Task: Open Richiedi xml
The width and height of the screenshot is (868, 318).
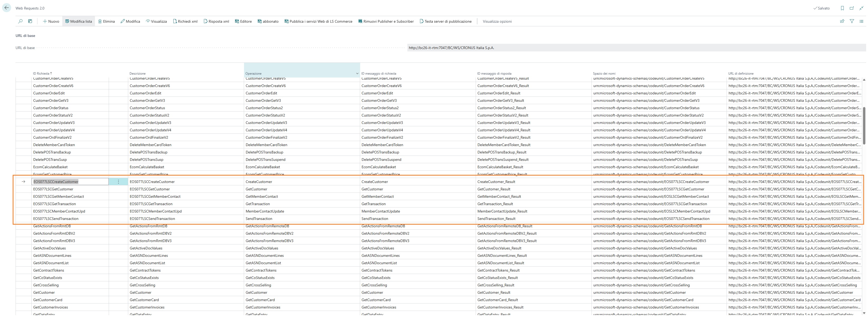Action: tap(185, 21)
